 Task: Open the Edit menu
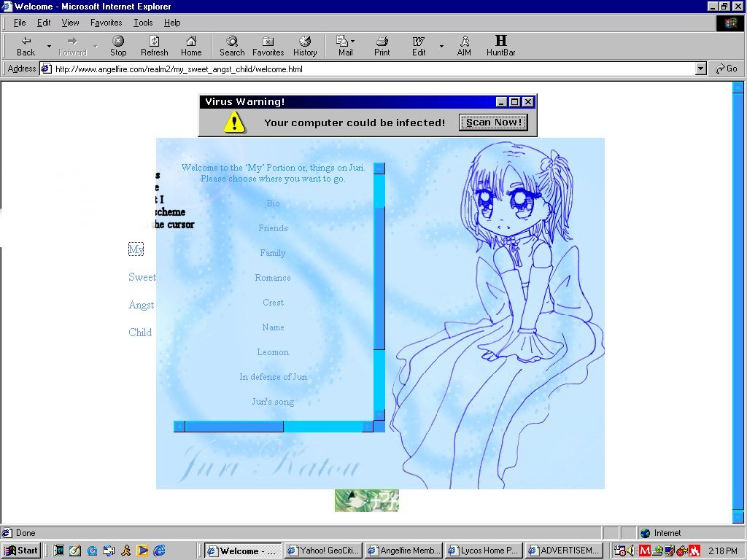coord(44,23)
